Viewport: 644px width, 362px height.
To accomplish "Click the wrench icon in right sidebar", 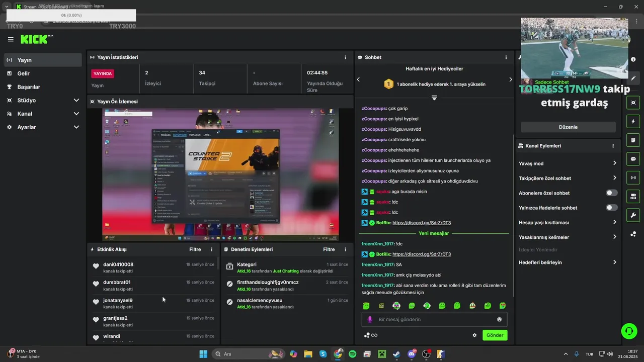I will coord(633,215).
